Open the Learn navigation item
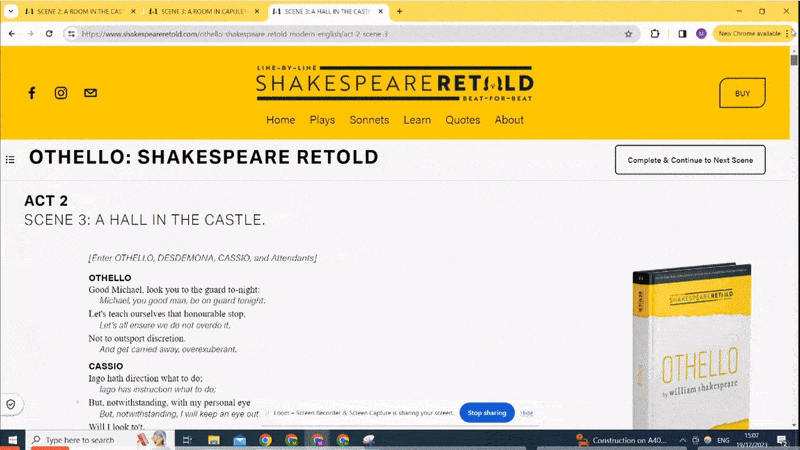The width and height of the screenshot is (800, 450). [417, 120]
